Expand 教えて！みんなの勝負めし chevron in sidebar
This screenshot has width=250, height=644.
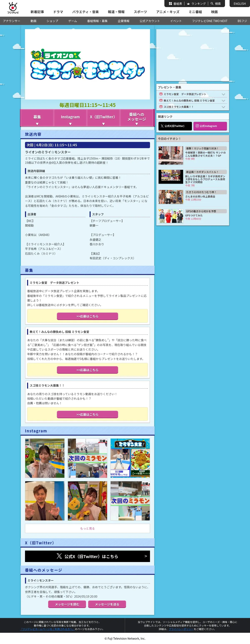(224, 101)
